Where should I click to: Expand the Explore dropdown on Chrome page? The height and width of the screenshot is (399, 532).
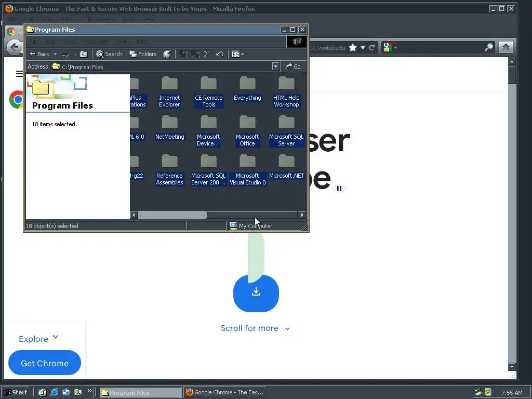click(x=38, y=339)
